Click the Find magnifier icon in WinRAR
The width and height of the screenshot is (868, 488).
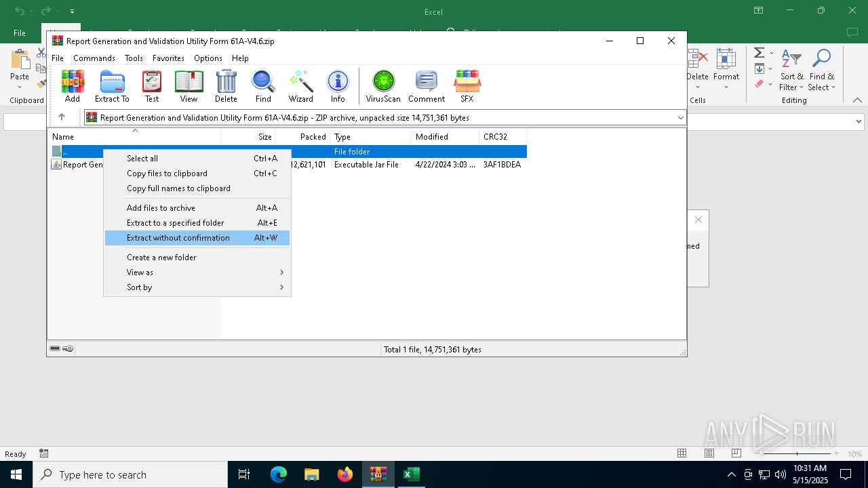coord(263,86)
